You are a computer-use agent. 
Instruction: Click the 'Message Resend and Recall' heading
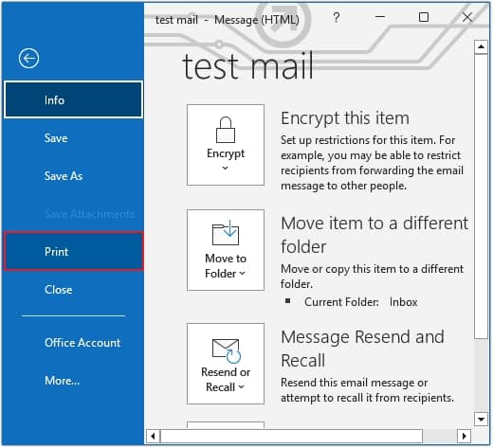tap(362, 349)
